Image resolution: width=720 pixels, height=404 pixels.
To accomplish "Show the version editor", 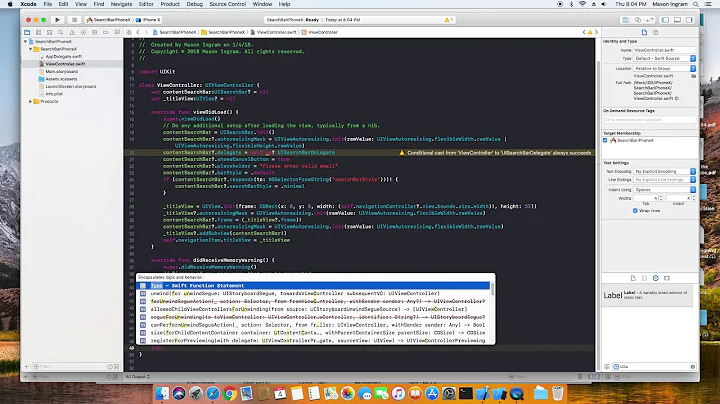I will (x=649, y=20).
